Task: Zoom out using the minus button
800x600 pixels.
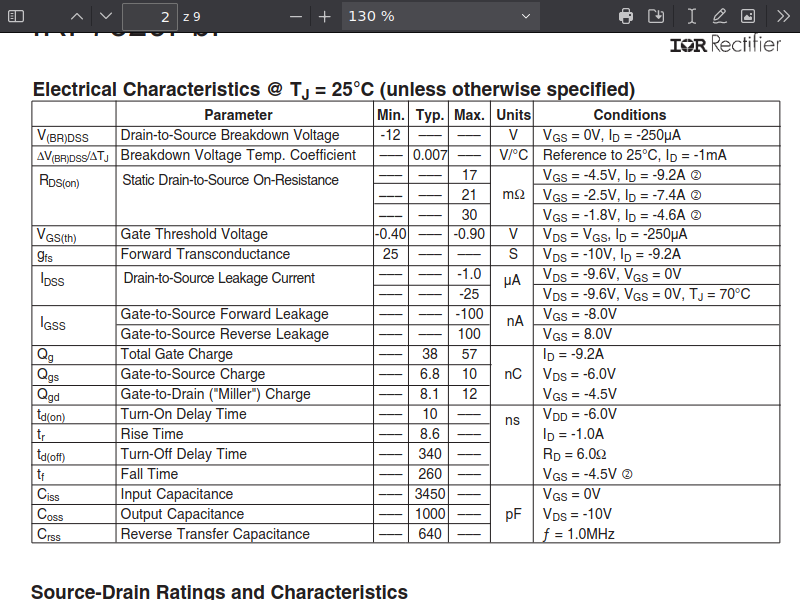Action: pyautogui.click(x=295, y=16)
